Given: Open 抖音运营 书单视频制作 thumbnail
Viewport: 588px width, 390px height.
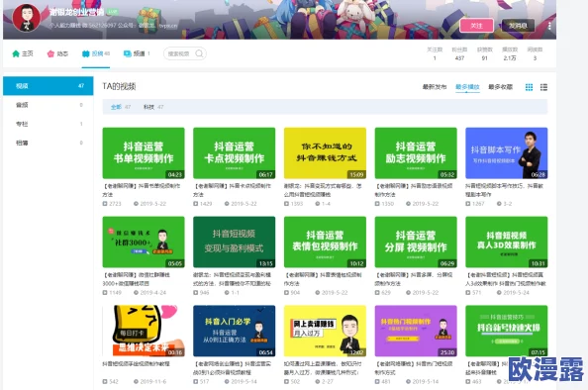Looking at the screenshot, I should tap(144, 153).
